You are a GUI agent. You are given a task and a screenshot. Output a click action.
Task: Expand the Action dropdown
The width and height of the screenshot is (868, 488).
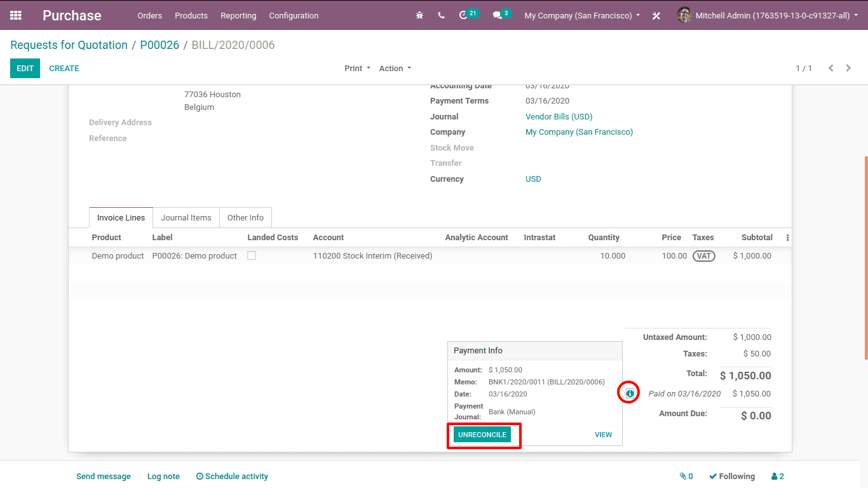click(x=395, y=69)
